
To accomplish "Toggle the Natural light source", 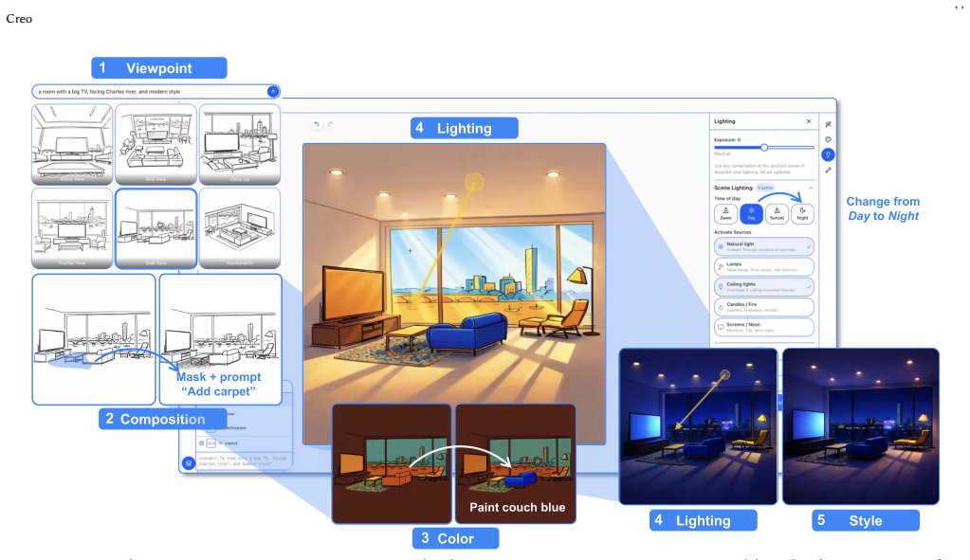I will coord(764,246).
